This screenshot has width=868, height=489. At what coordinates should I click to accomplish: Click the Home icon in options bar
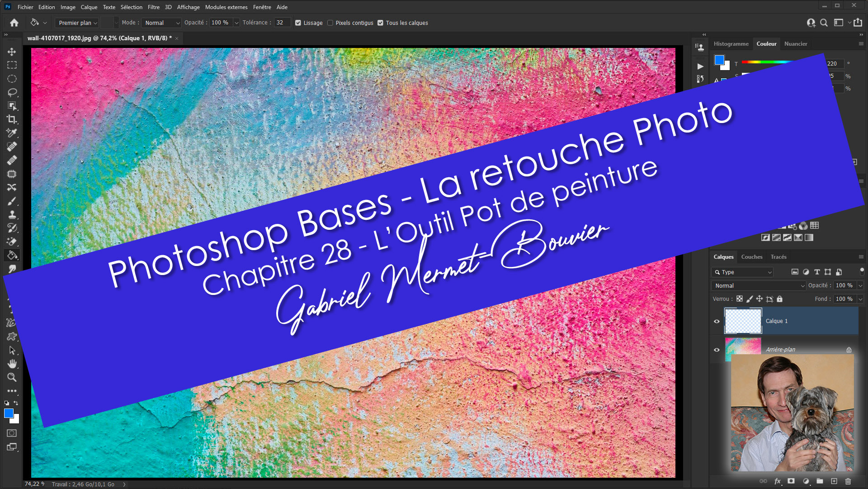14,23
